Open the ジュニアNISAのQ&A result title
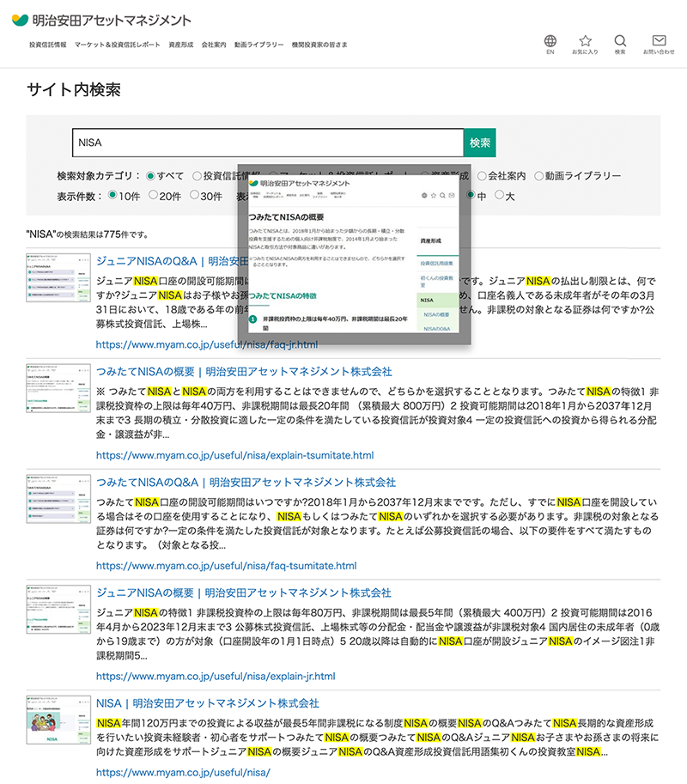The height and width of the screenshot is (784, 687). point(172,261)
